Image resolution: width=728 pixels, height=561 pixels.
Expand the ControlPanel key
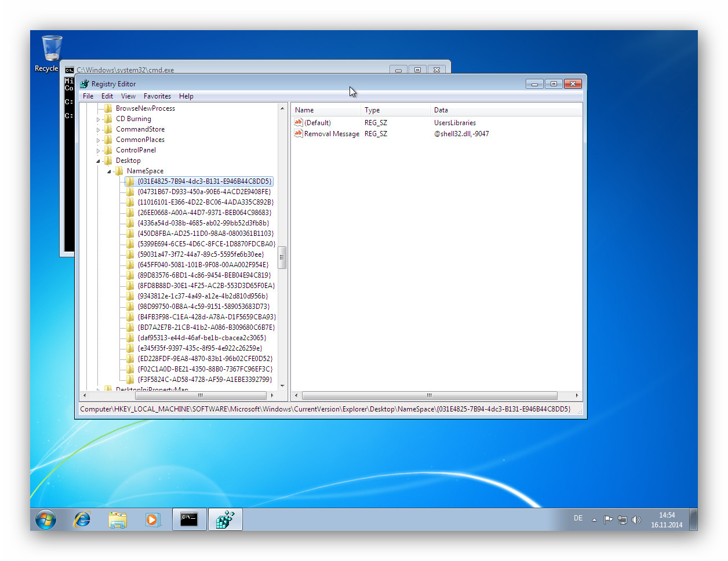click(x=98, y=151)
